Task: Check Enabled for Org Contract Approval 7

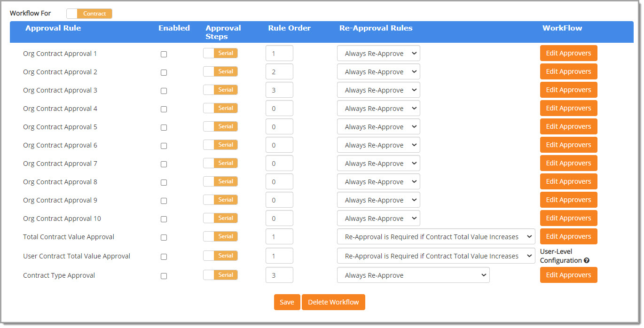Action: [164, 164]
